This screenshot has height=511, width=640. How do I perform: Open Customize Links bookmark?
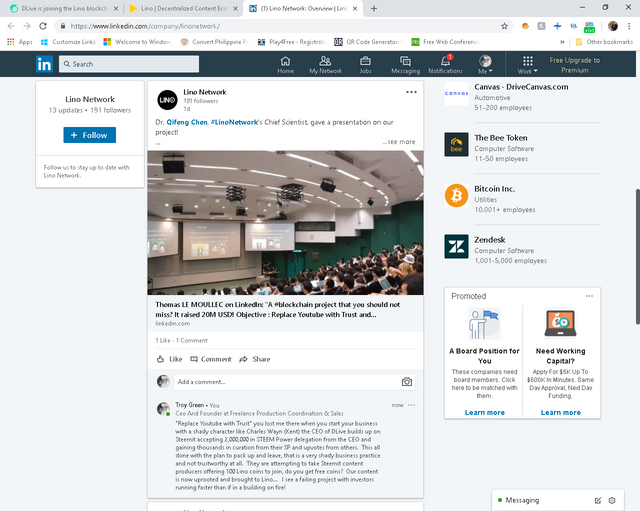[68, 42]
